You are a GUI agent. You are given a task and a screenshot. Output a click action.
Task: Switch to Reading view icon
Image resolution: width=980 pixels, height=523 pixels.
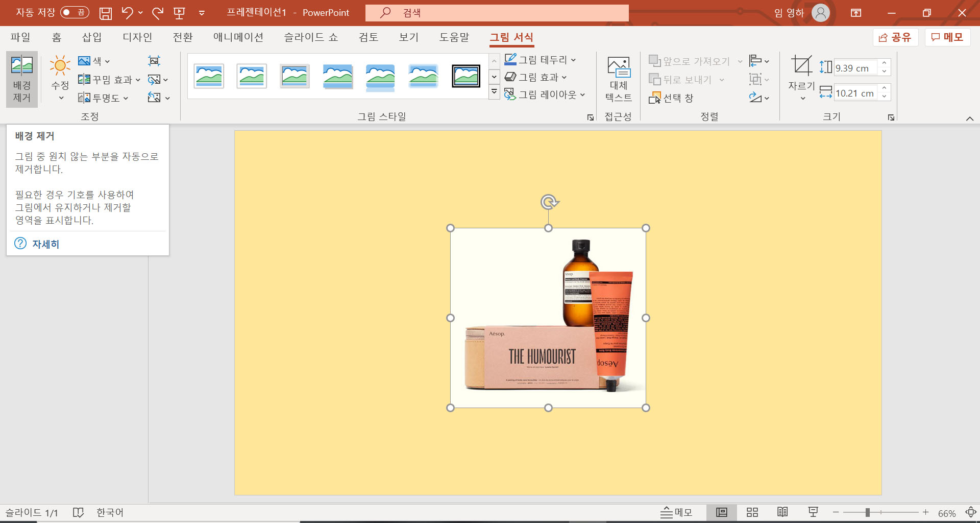pos(782,512)
